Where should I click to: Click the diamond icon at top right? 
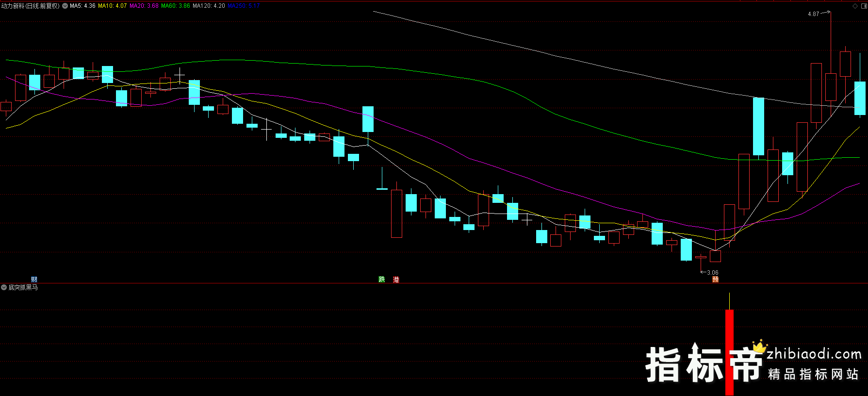click(x=855, y=6)
